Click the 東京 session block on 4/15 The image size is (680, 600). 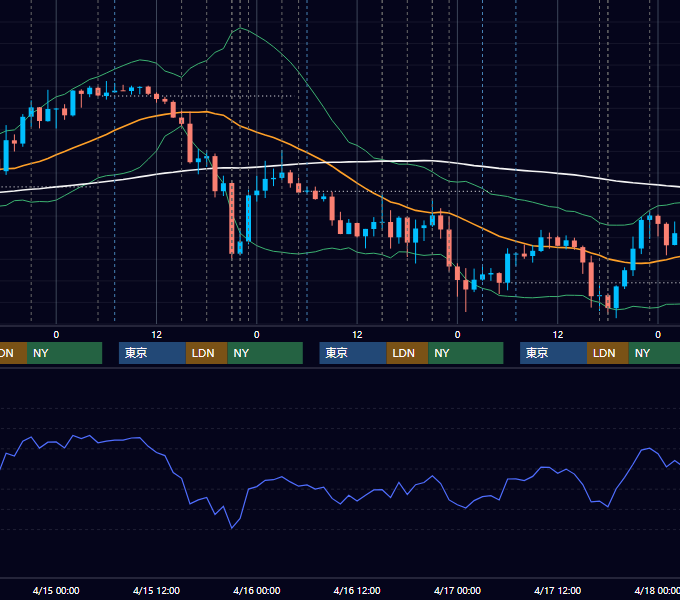[x=152, y=353]
